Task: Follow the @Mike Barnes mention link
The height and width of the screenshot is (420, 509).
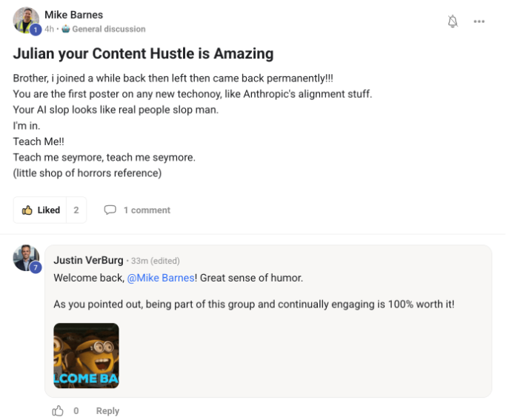Action: (161, 278)
